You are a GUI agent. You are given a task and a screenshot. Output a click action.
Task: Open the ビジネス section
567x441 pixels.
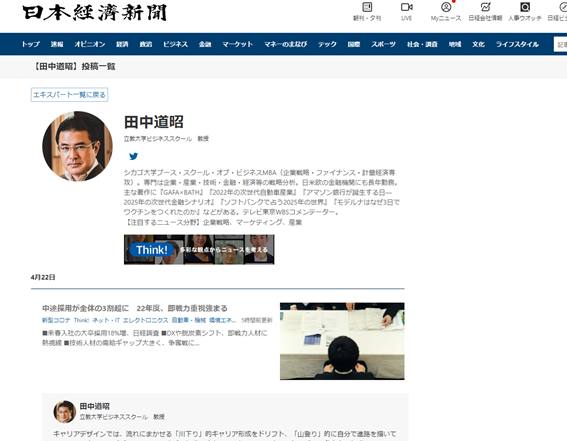[x=175, y=44]
